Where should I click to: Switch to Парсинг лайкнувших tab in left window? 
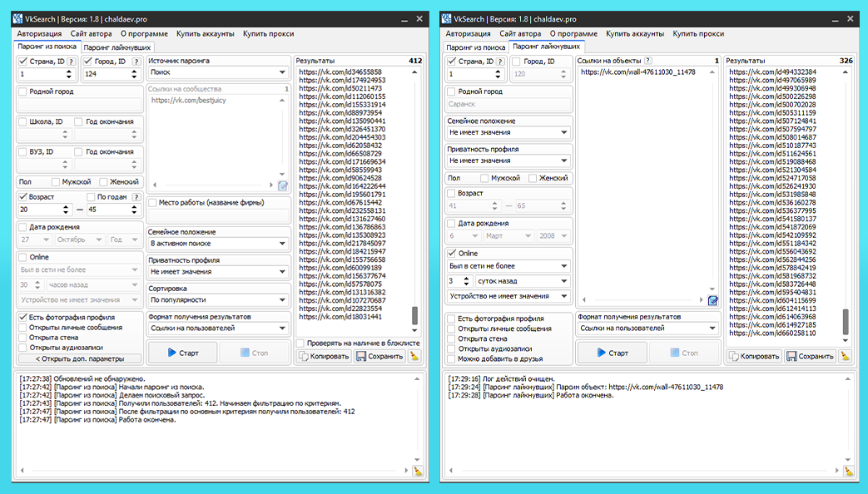click(112, 47)
